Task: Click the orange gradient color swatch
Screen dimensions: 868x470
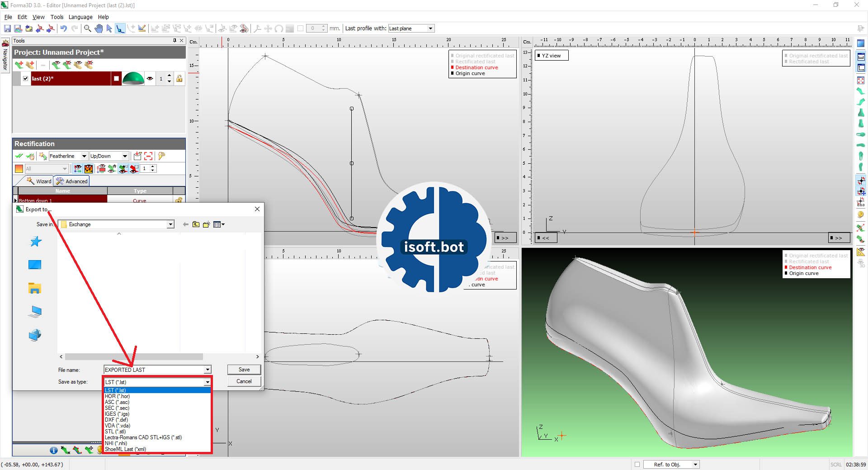Action: tap(19, 169)
